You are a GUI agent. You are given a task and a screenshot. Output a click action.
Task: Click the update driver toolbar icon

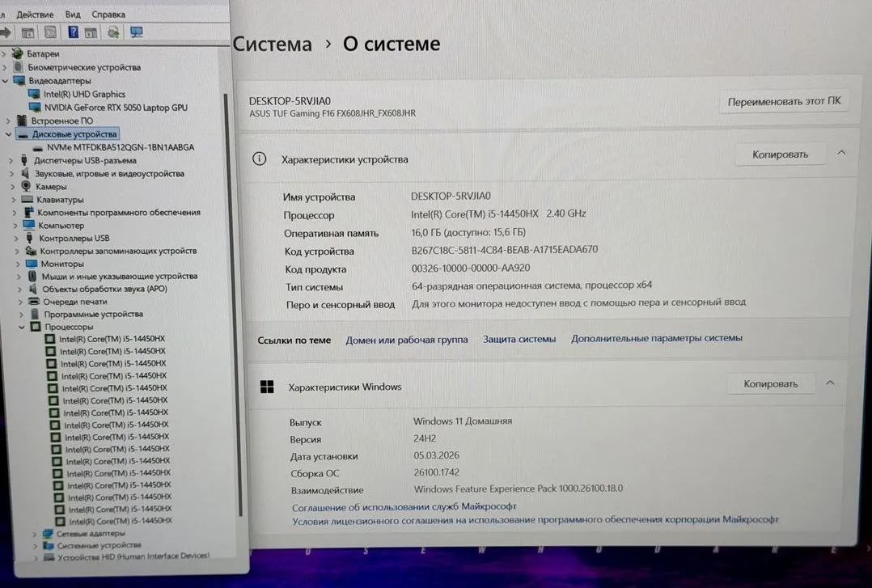click(x=113, y=32)
